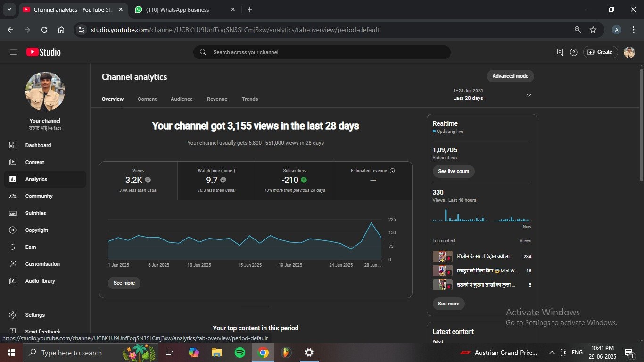This screenshot has height=362, width=644.
Task: Open Subtitles in the sidebar
Action: tap(45, 213)
